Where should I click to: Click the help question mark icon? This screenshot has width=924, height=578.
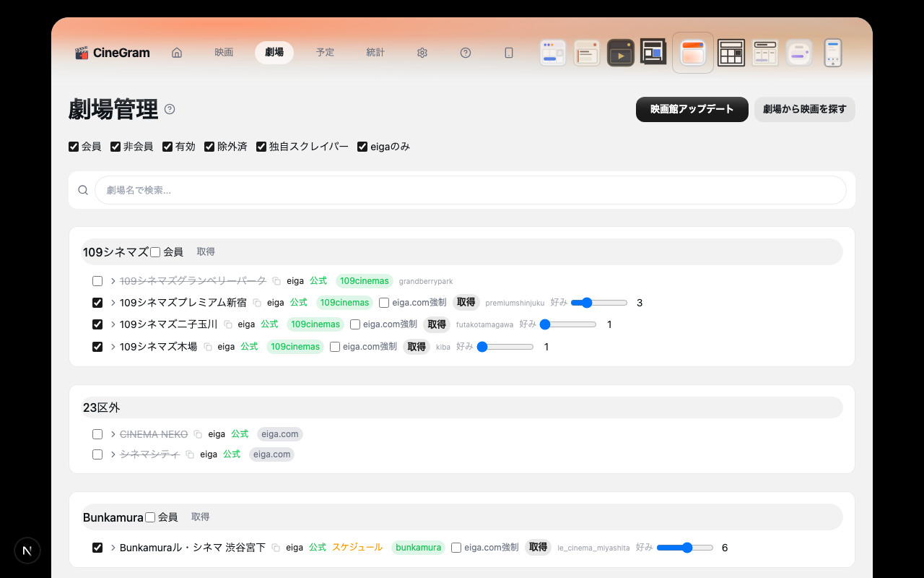pos(466,52)
